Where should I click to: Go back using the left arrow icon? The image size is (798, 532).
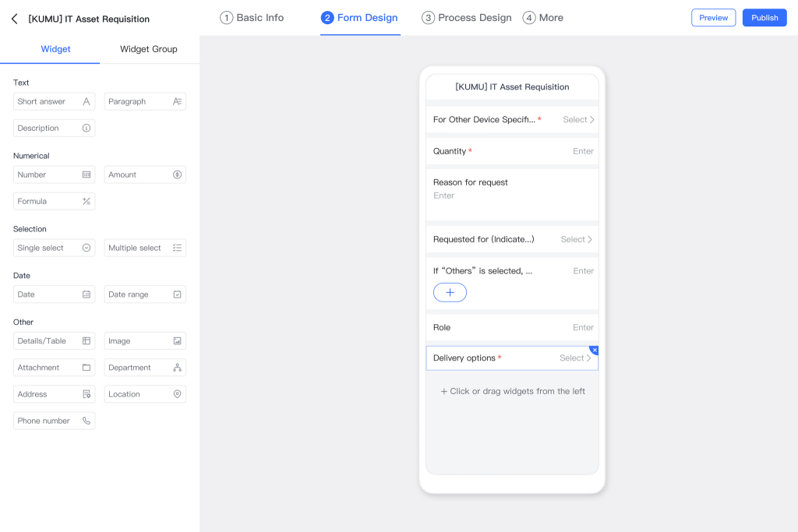[x=14, y=19]
